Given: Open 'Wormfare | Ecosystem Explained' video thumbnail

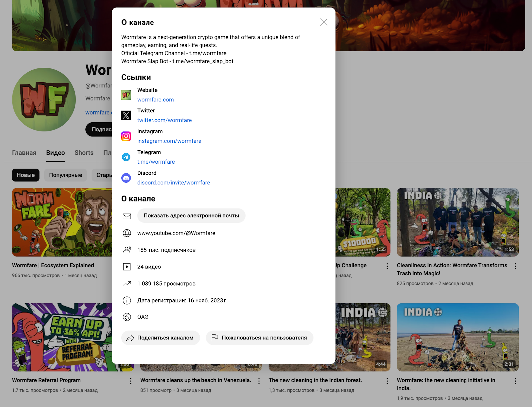Looking at the screenshot, I should [62, 222].
